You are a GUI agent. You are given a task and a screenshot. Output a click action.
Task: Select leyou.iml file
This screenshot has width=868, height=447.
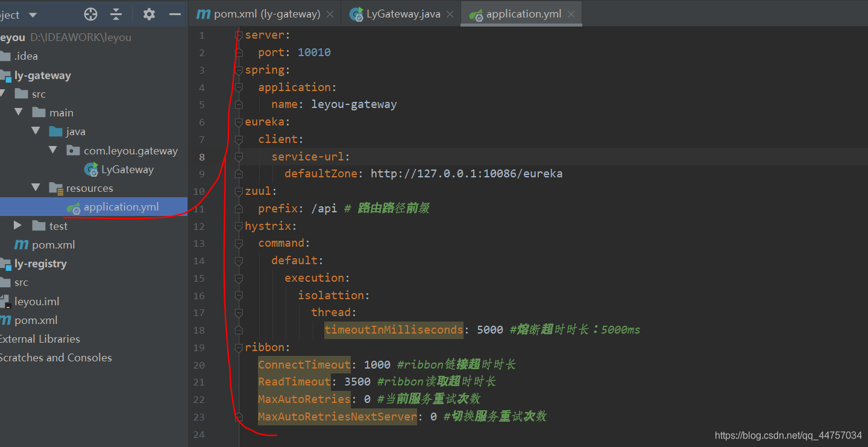click(37, 302)
